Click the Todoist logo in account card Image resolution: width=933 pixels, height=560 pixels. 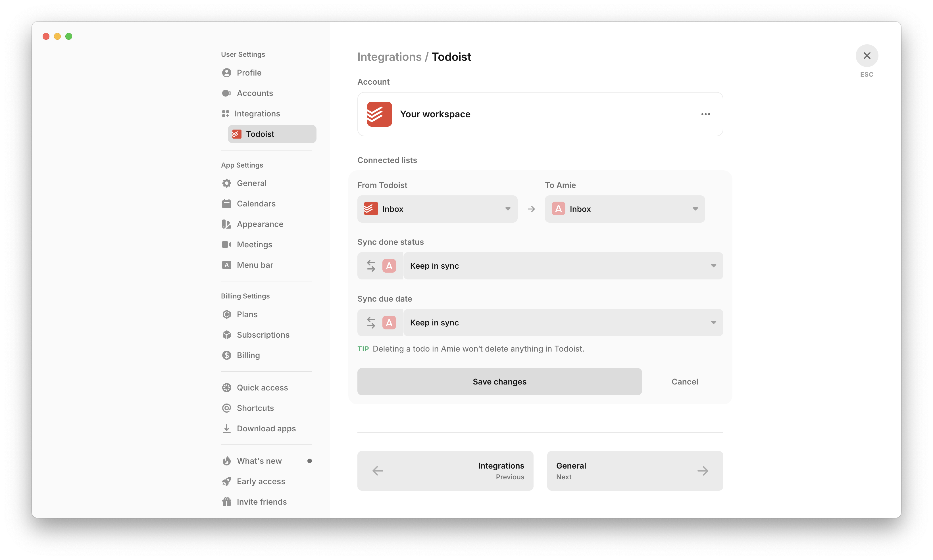pyautogui.click(x=379, y=114)
